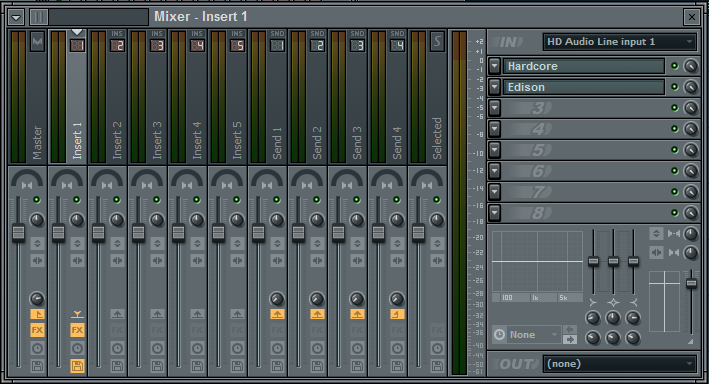Click the save/disk icon on Insert 1 track
This screenshot has width=709, height=384.
[x=77, y=365]
